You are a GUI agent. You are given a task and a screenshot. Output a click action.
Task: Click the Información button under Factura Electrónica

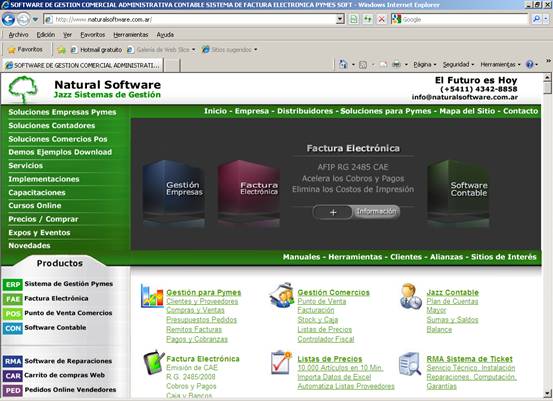tap(376, 212)
